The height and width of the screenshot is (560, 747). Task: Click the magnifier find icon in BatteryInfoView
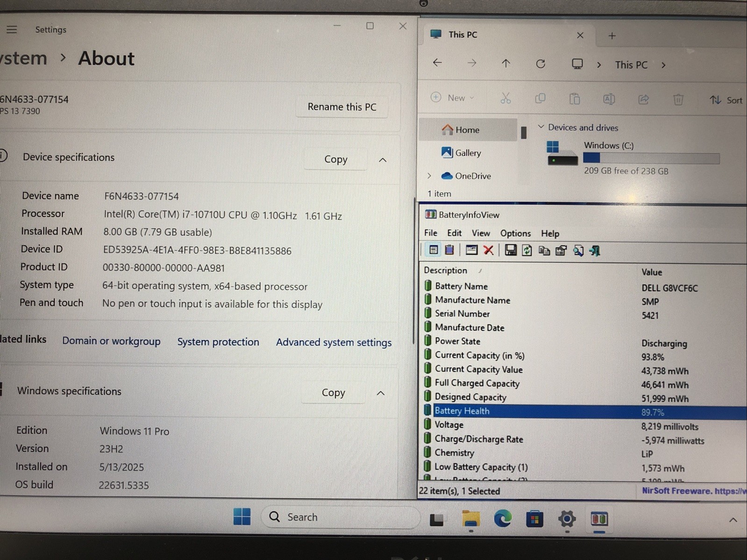click(x=578, y=250)
